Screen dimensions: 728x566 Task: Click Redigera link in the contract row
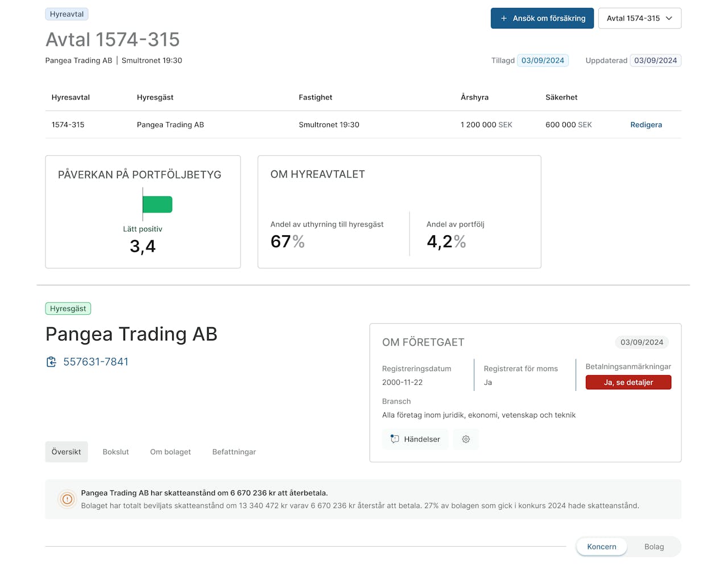click(646, 124)
